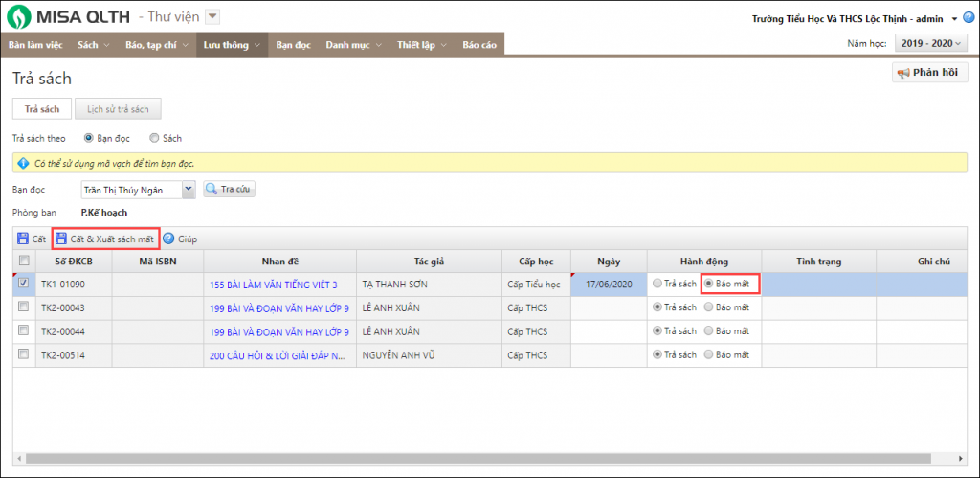Viewport: 980px width, 478px height.
Task: Open the Bạn đọc name combo box arrow
Action: point(189,189)
